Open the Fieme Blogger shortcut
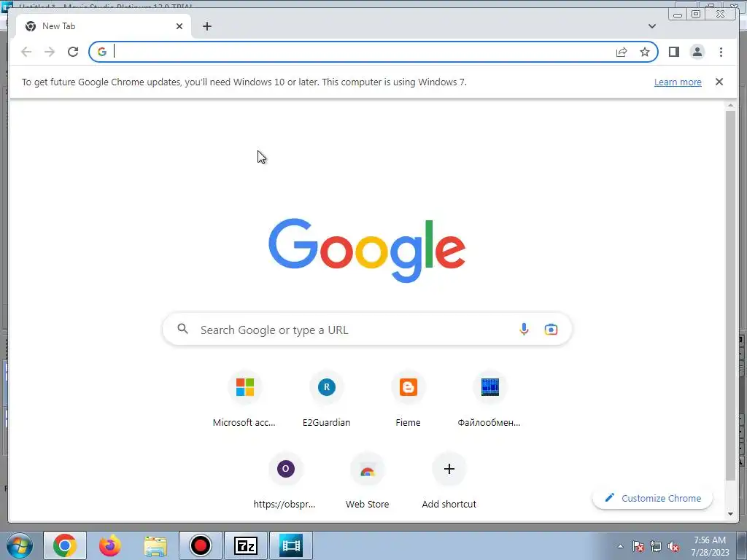This screenshot has width=747, height=560. coord(409,399)
